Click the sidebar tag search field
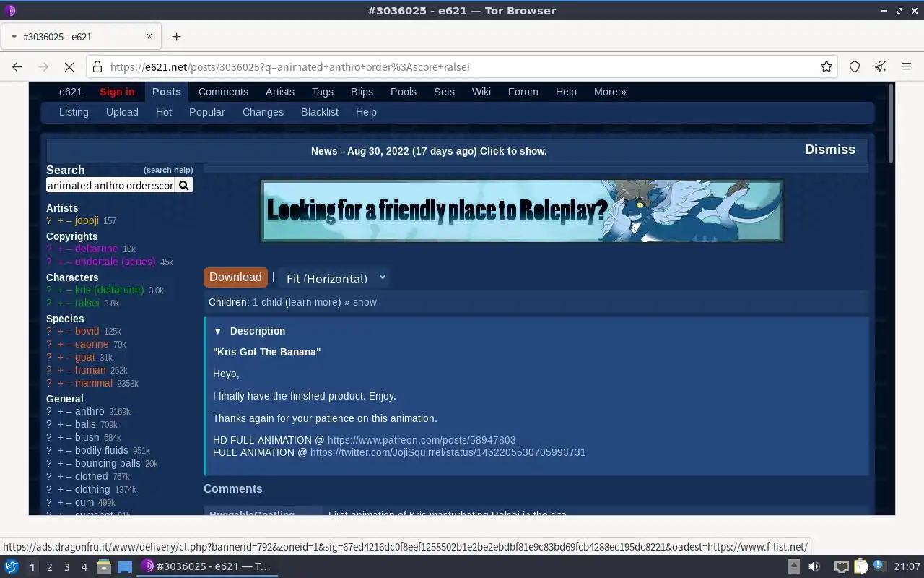This screenshot has height=578, width=924. pos(110,186)
